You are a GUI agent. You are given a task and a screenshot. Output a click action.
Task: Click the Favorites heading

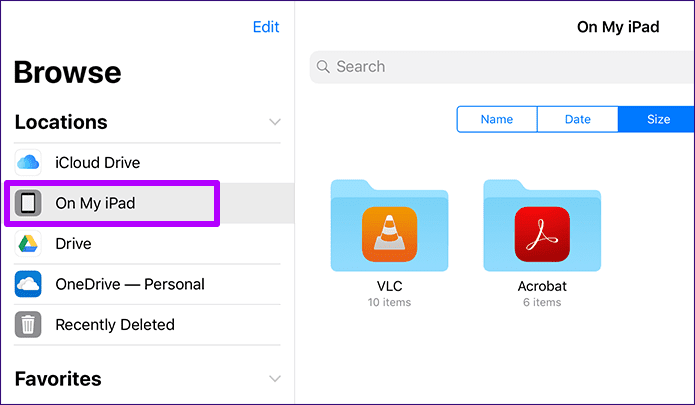click(58, 379)
